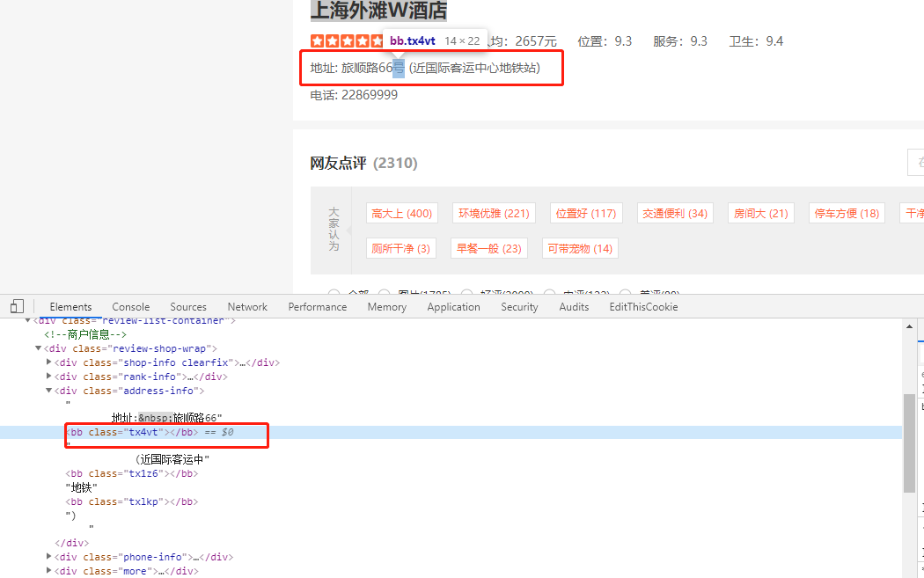This screenshot has width=924, height=578.
Task: Select the bb class txlkp element row
Action: click(x=132, y=502)
